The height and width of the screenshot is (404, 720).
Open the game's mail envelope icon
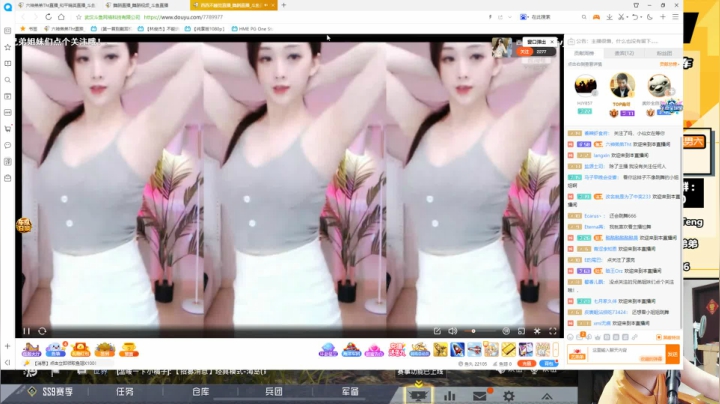pos(480,396)
